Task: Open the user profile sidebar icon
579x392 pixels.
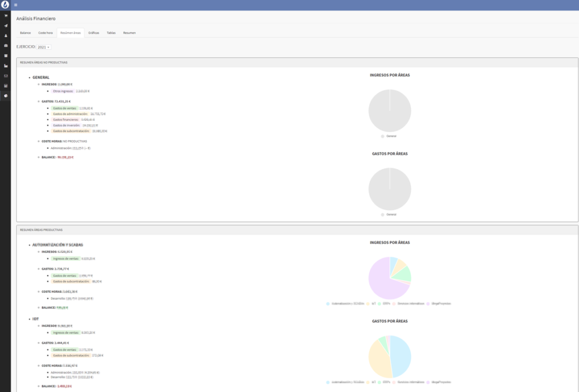Action: (x=6, y=36)
